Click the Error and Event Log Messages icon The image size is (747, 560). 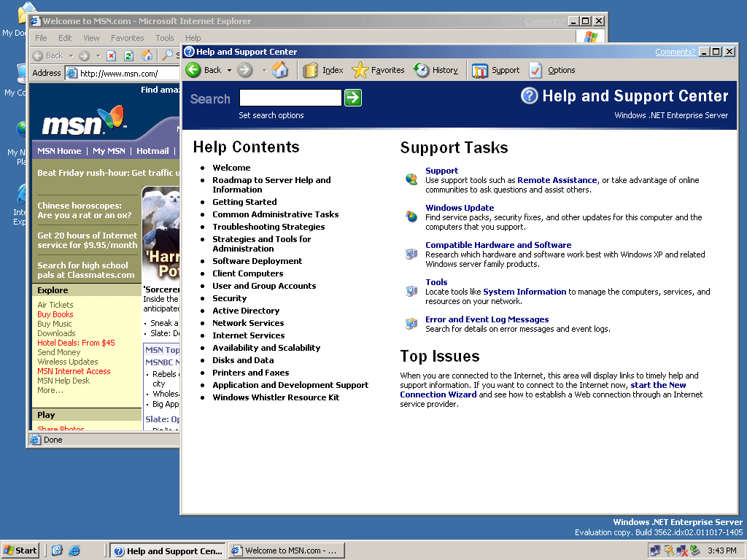click(411, 324)
